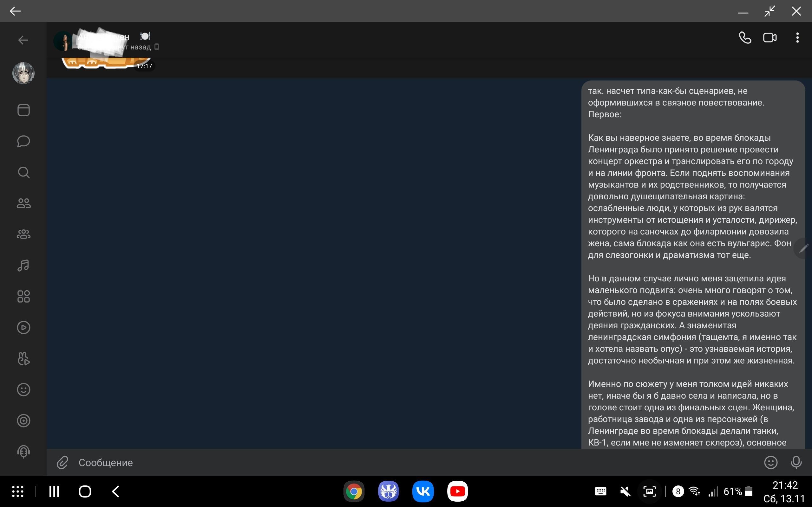Start a voice call with contact
Screen dimensions: 812x507
pos(745,38)
